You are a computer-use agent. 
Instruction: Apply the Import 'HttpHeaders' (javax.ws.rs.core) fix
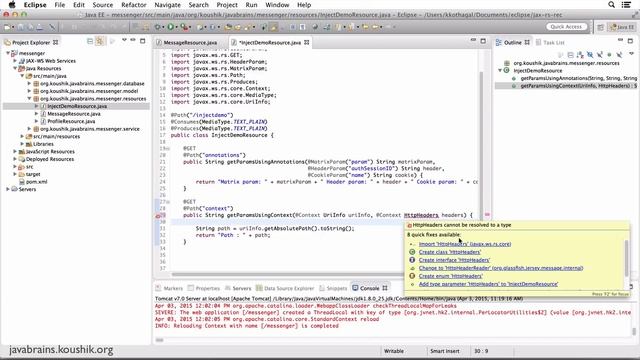click(x=464, y=244)
